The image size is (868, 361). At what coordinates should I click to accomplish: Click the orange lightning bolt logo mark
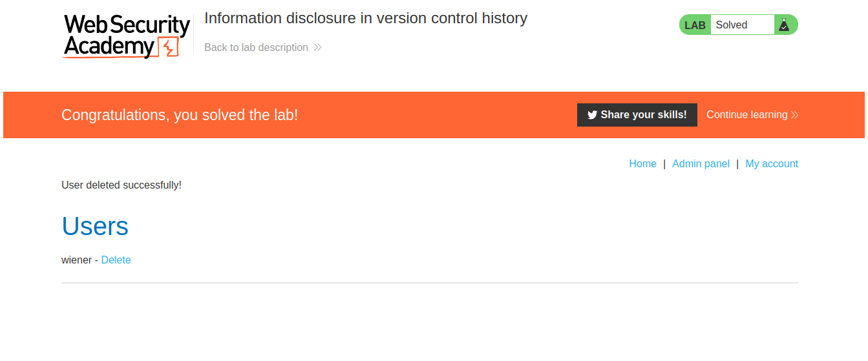169,47
